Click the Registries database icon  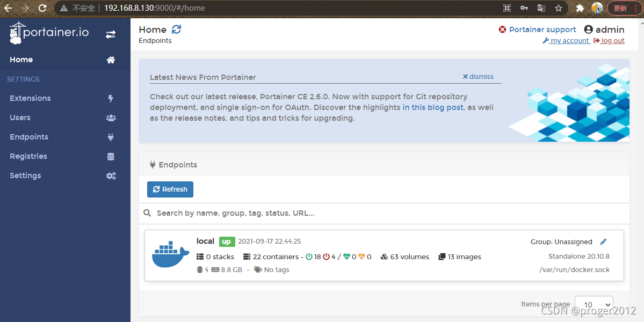(x=111, y=156)
